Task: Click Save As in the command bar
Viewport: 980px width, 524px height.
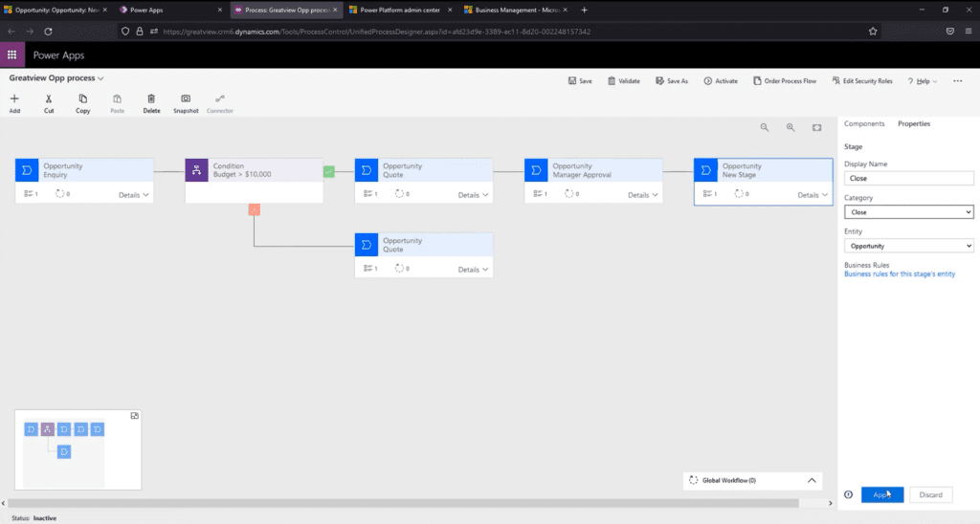Action: click(672, 81)
